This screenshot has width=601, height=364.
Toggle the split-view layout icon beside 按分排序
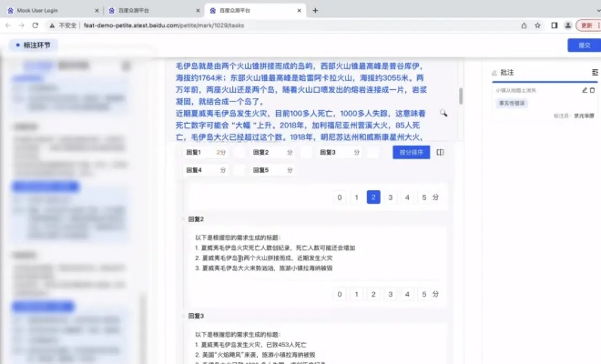pyautogui.click(x=440, y=152)
